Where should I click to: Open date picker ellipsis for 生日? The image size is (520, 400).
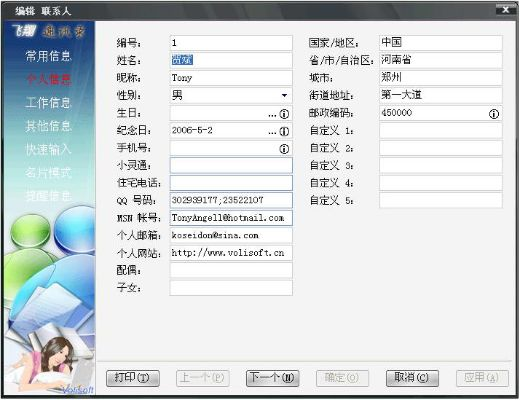pyautogui.click(x=272, y=115)
